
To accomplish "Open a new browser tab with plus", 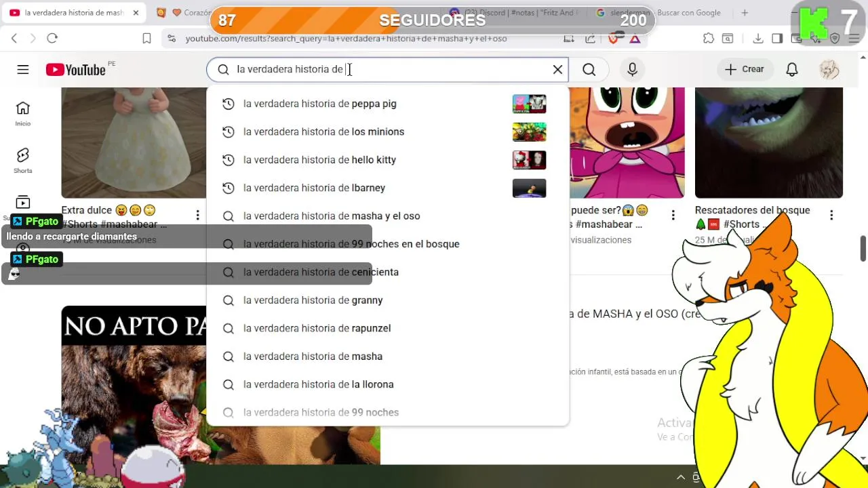I will pos(745,13).
